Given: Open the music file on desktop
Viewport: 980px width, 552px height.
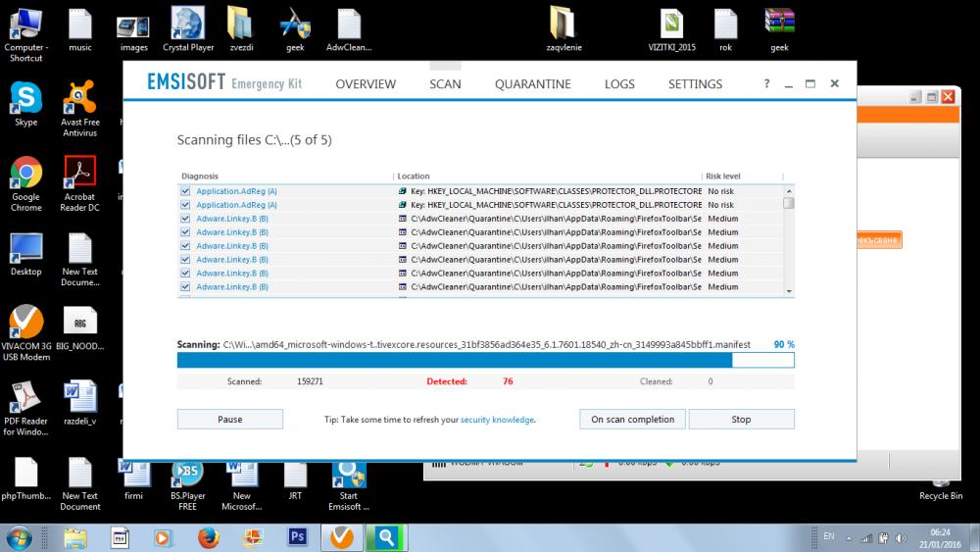Looking at the screenshot, I should (x=80, y=30).
